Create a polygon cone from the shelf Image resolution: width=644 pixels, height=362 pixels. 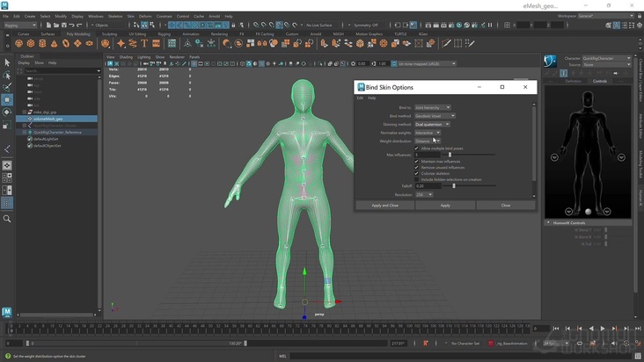tap(55, 43)
